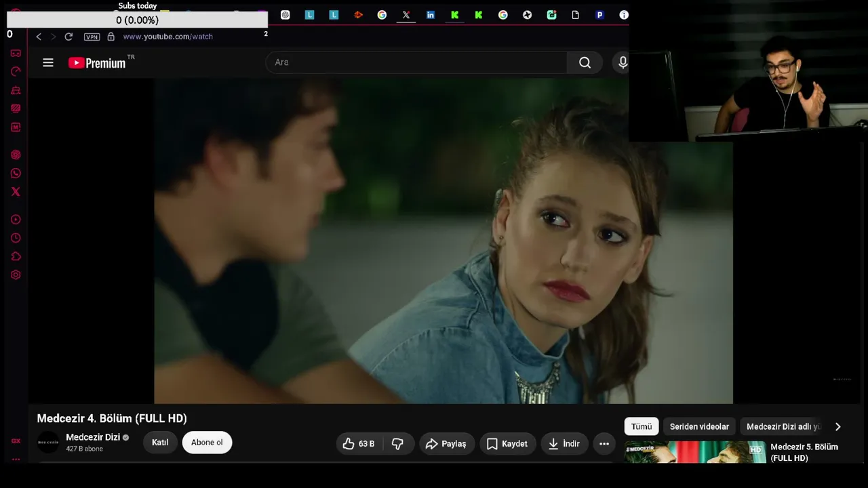The height and width of the screenshot is (488, 868).
Task: Open the more actions three-dot menu
Action: tap(604, 444)
